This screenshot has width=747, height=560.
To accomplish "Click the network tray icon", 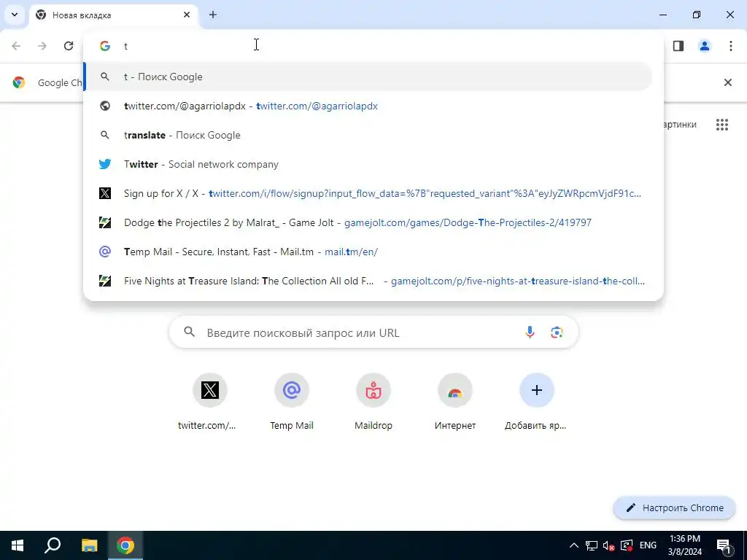I will [592, 545].
